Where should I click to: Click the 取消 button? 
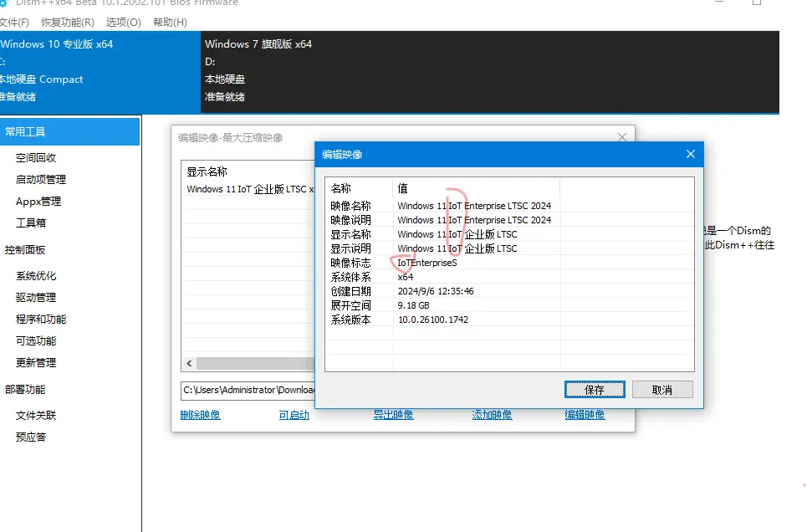click(x=662, y=390)
